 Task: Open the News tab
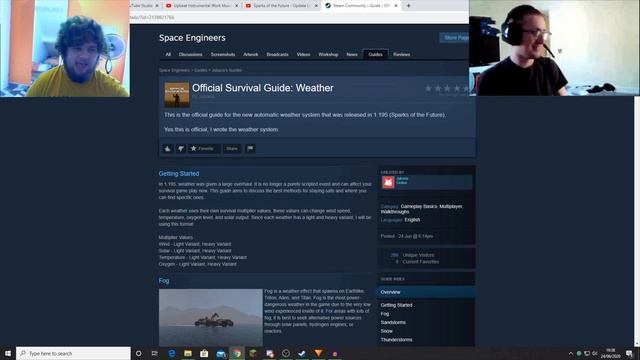click(352, 54)
